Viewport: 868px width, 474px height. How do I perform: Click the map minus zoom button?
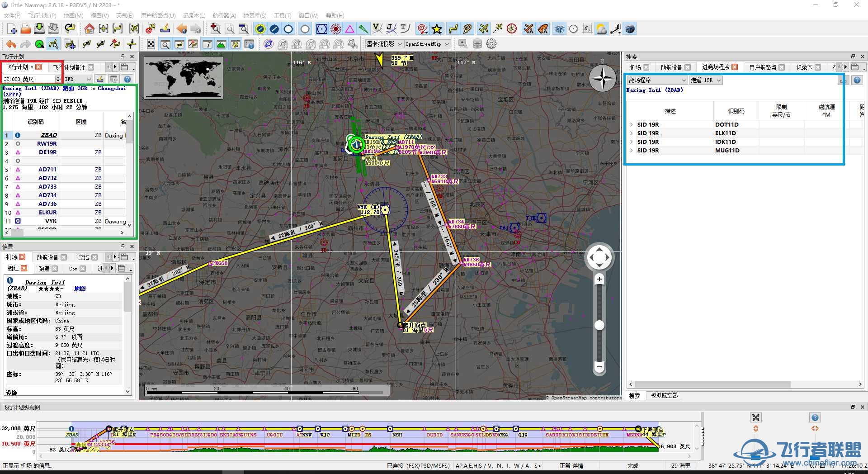(599, 367)
